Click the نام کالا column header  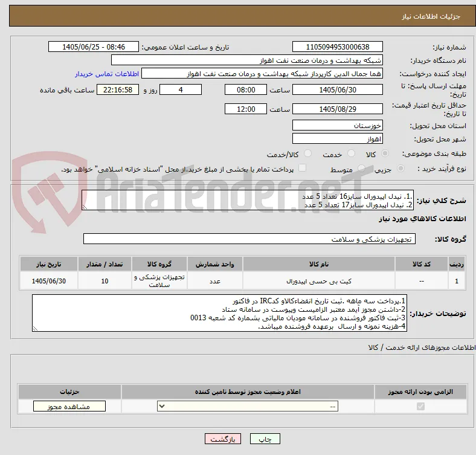[x=319, y=264]
